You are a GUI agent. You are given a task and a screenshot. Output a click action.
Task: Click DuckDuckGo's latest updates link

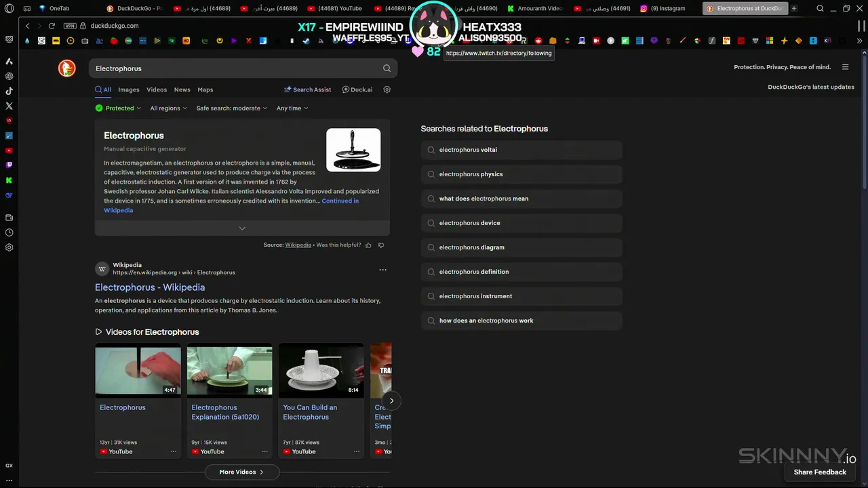click(x=811, y=87)
